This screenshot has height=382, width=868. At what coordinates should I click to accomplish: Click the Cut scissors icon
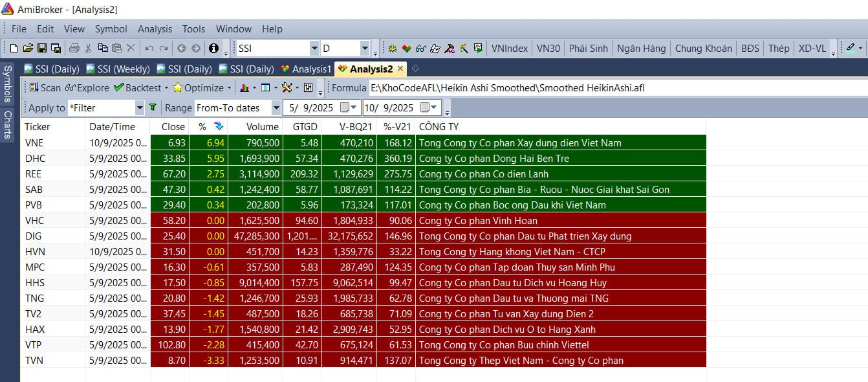[x=89, y=48]
